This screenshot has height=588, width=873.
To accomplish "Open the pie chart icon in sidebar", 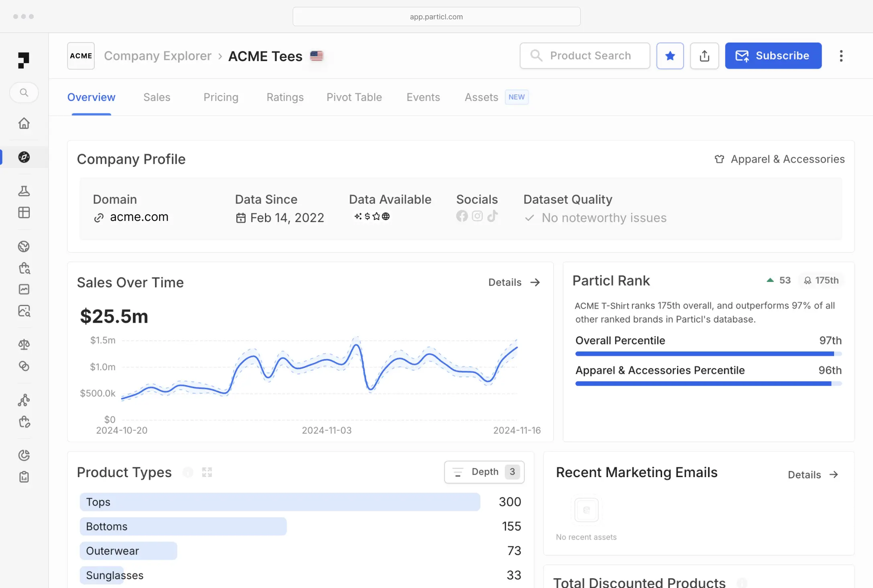I will click(x=24, y=455).
